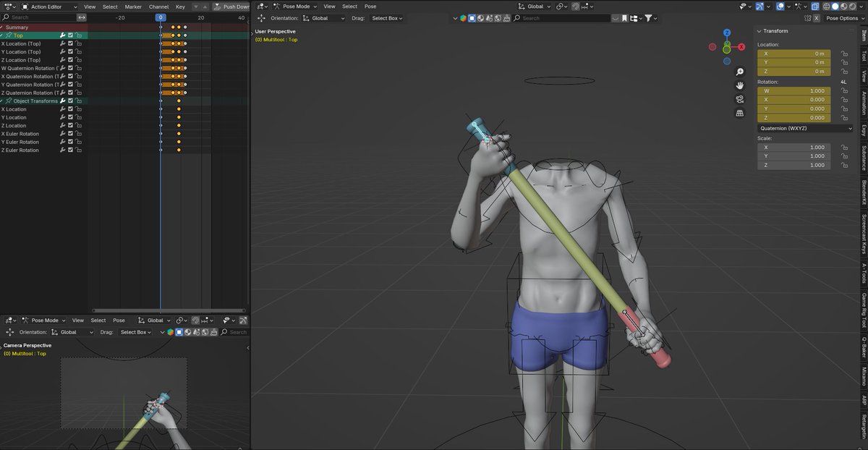
Task: Switch to the Tool sidebar tab
Action: [x=864, y=56]
